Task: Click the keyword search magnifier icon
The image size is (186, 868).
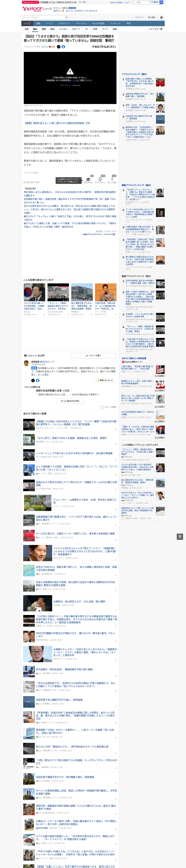Action: coord(66,18)
